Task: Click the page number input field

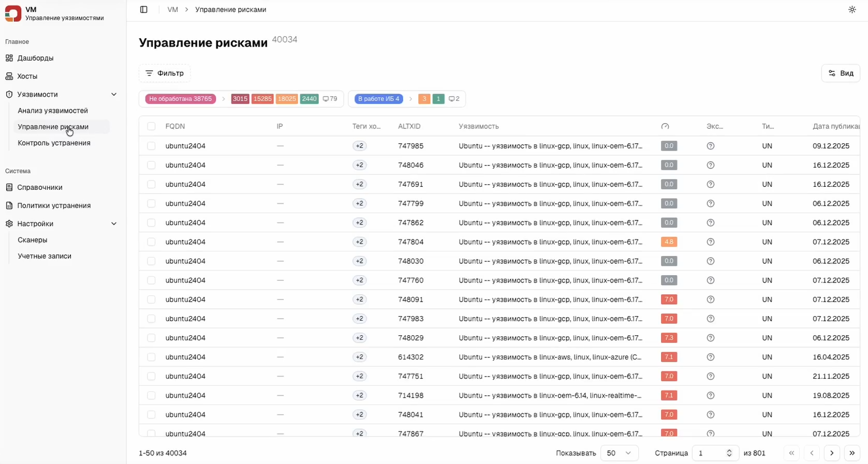Action: click(709, 453)
